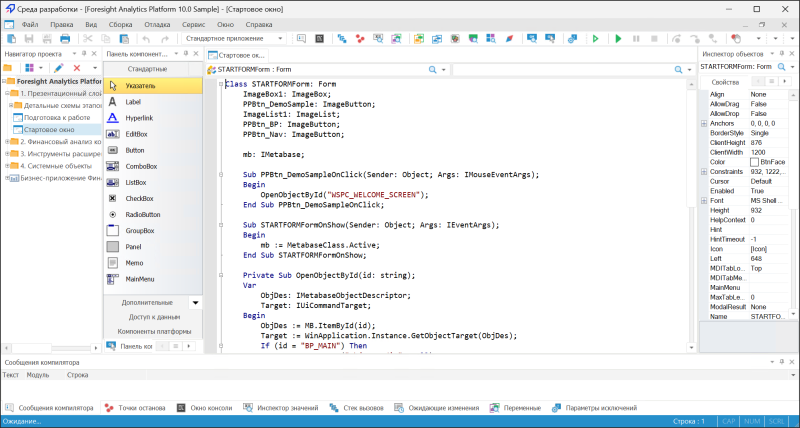Click the folder icon in navigator toolbar
The image size is (800, 428).
coord(8,68)
